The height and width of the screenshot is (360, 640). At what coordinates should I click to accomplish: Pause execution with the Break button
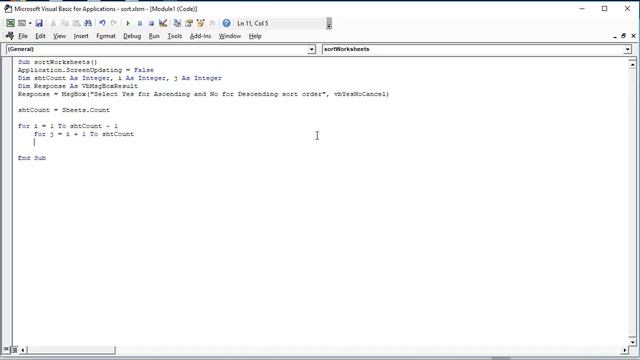(x=140, y=23)
